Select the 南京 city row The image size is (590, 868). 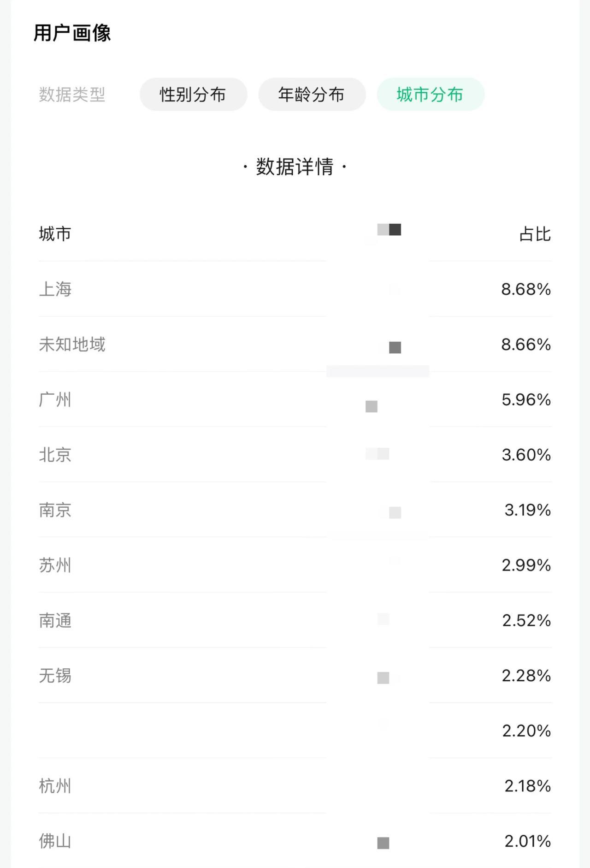click(295, 510)
